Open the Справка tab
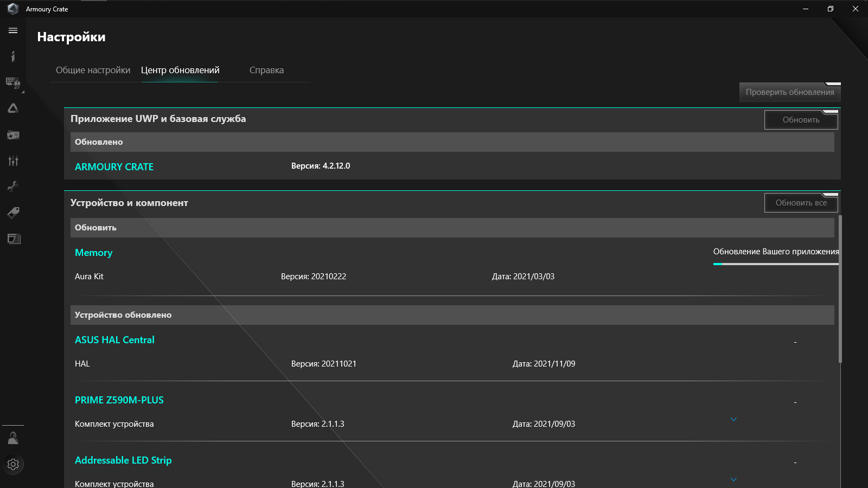 pos(266,70)
